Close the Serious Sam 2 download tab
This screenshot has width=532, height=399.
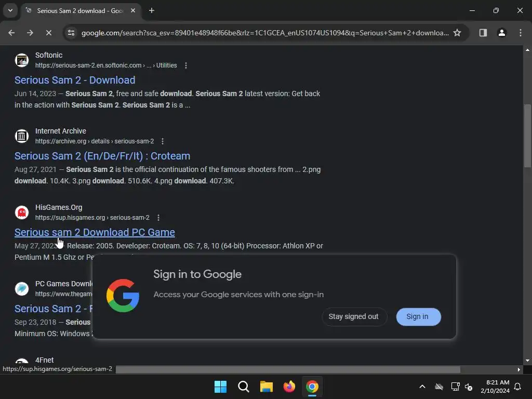pos(133,10)
